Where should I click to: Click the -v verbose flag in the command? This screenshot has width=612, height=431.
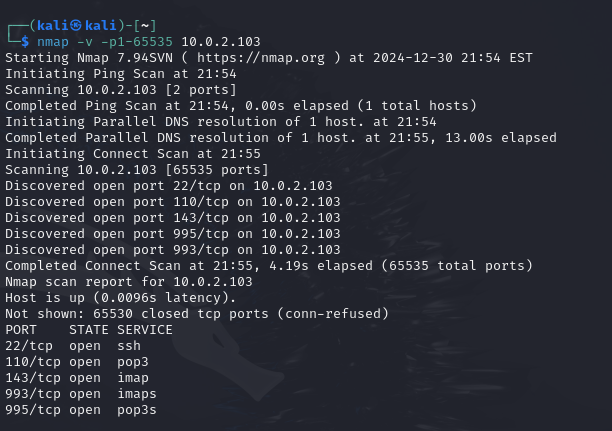[x=85, y=42]
